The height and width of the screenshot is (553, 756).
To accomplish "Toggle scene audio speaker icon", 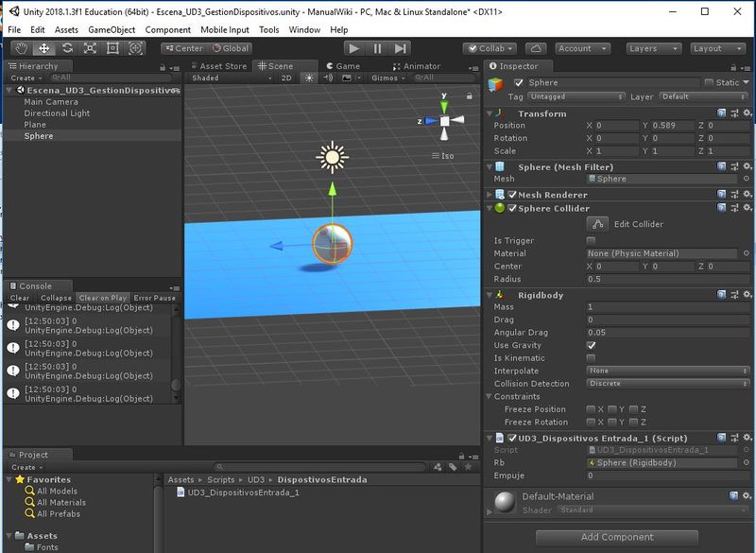I will [328, 78].
